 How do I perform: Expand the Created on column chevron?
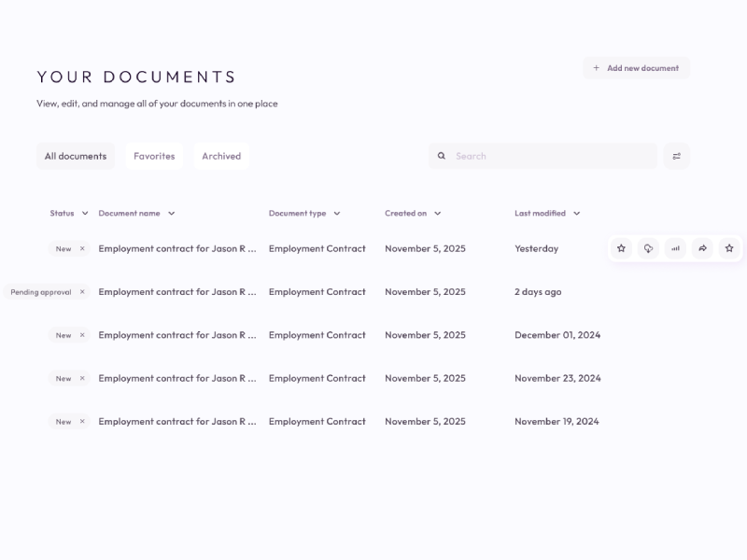point(437,214)
